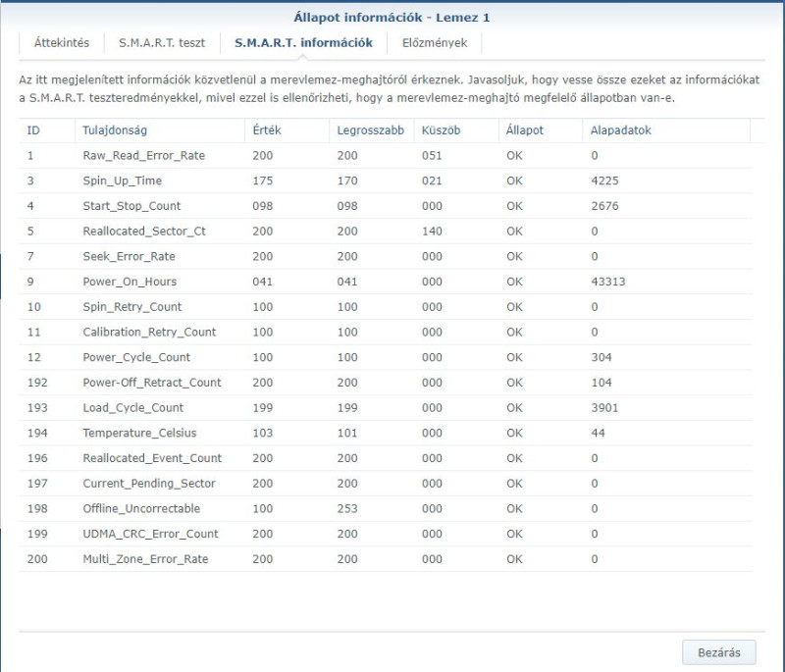Viewport: 785px width, 672px height.
Task: Click the Alapadatok column header
Action: (666, 130)
